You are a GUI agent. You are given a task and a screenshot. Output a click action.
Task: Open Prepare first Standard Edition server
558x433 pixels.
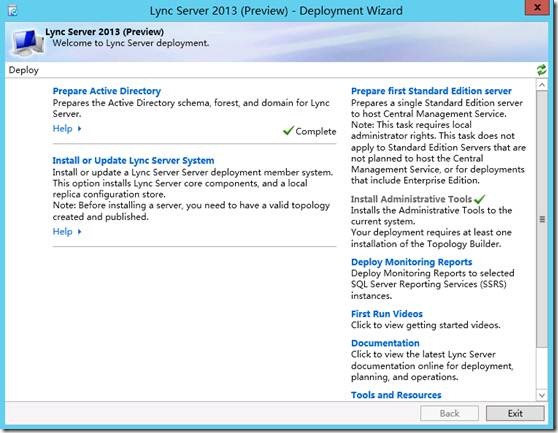tap(431, 91)
